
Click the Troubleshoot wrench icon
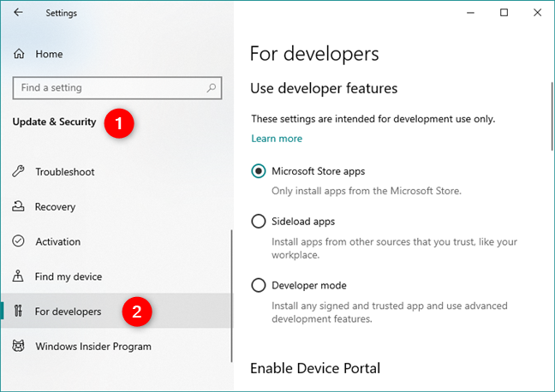(18, 171)
